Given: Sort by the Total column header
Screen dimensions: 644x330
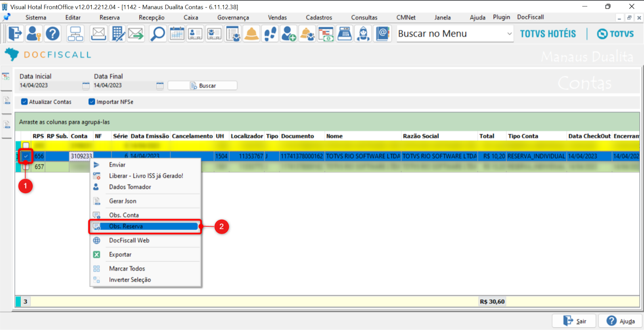Looking at the screenshot, I should pyautogui.click(x=492, y=136).
